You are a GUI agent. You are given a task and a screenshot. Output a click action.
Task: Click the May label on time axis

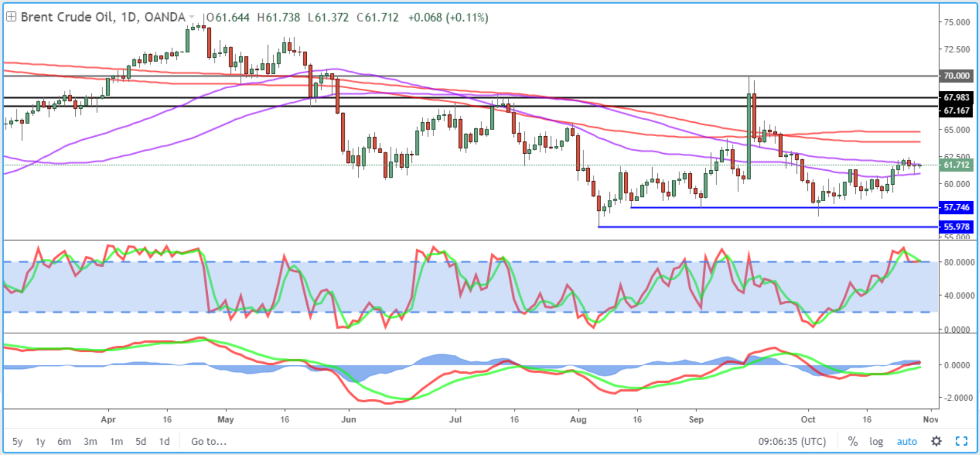tap(225, 419)
